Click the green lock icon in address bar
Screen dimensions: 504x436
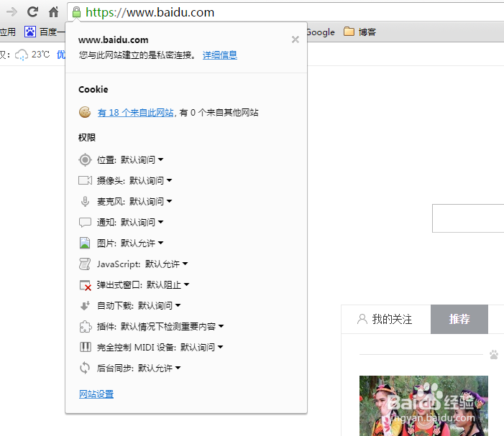(x=76, y=12)
